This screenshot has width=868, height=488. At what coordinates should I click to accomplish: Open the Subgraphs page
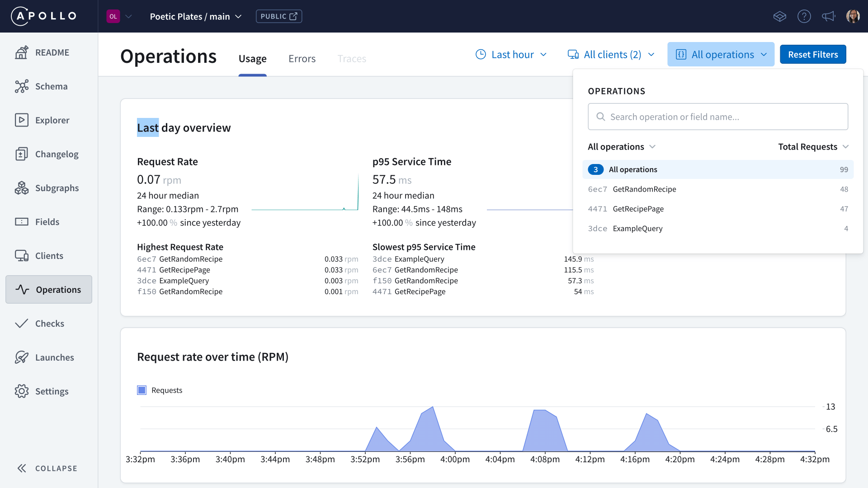click(x=57, y=188)
